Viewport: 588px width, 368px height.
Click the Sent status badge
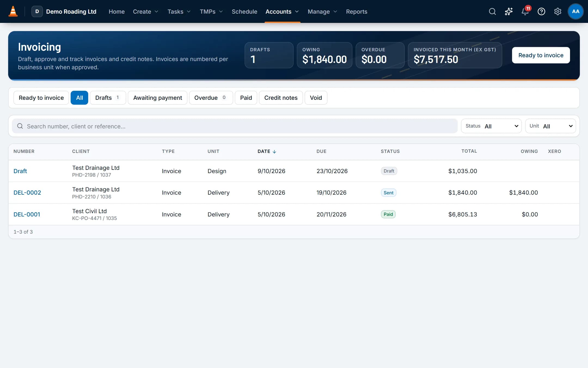pyautogui.click(x=388, y=193)
